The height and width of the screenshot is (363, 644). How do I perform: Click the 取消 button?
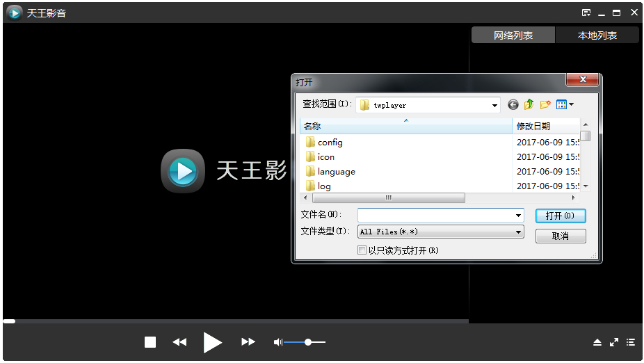561,236
